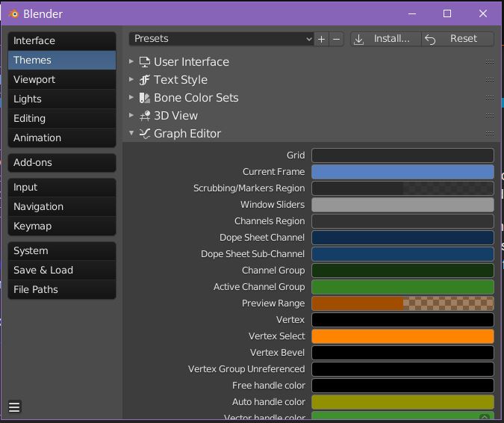Select the Themes tab
Screen dimensions: 504x423
(x=62, y=60)
